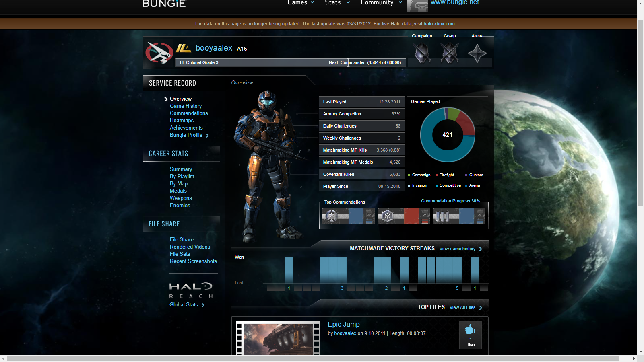Click the first top commendation badge
Image resolution: width=644 pixels, height=362 pixels.
(349, 216)
